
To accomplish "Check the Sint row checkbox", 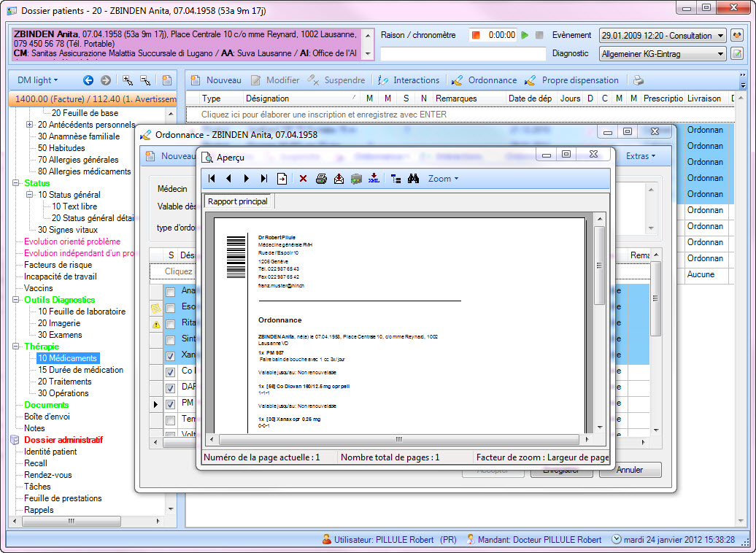I will point(170,341).
